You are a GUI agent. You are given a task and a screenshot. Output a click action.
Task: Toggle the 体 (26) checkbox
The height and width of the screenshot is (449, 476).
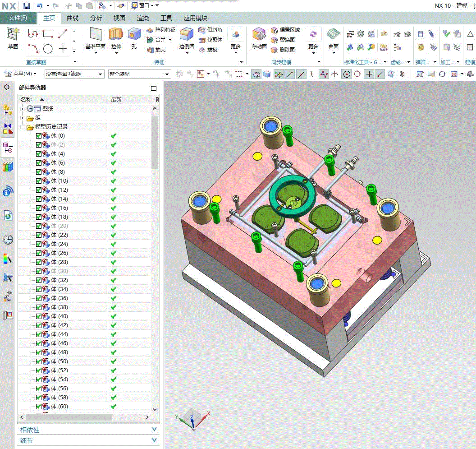pos(39,253)
